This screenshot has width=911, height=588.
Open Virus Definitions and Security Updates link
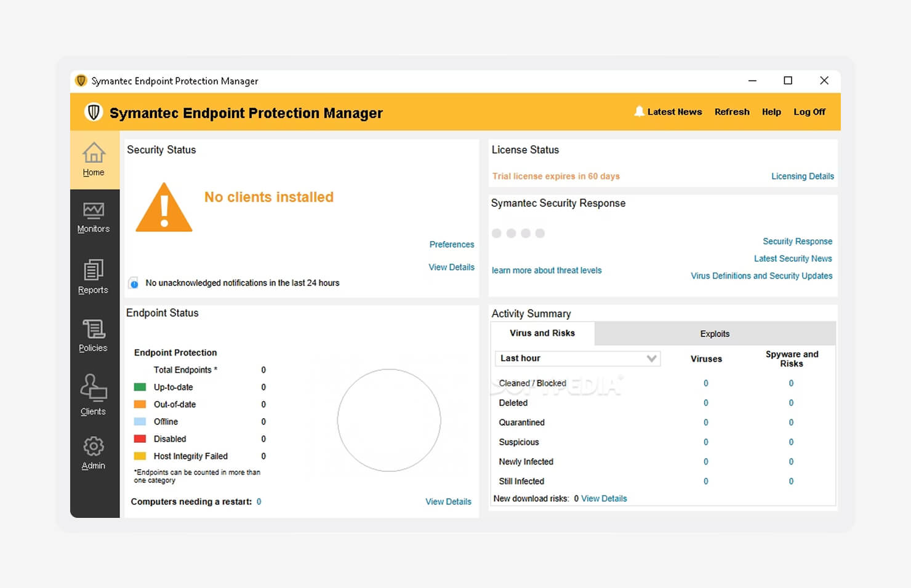[761, 276]
